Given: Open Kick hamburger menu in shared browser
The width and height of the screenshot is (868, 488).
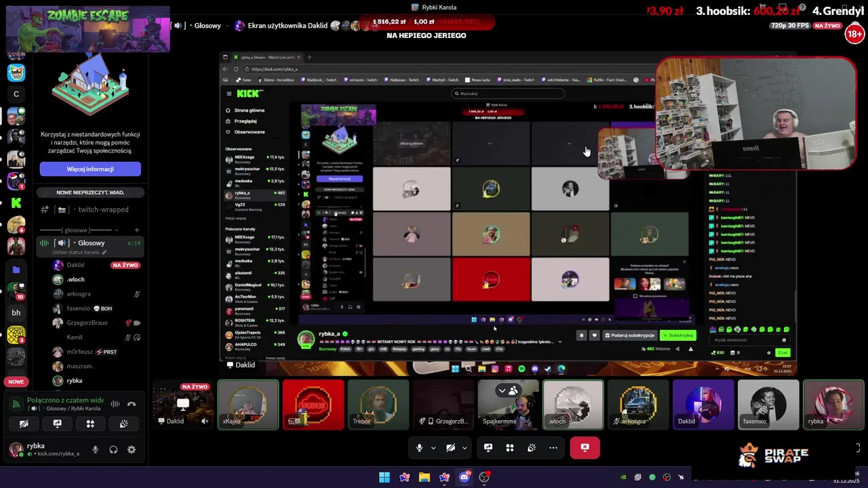Looking at the screenshot, I should [229, 94].
